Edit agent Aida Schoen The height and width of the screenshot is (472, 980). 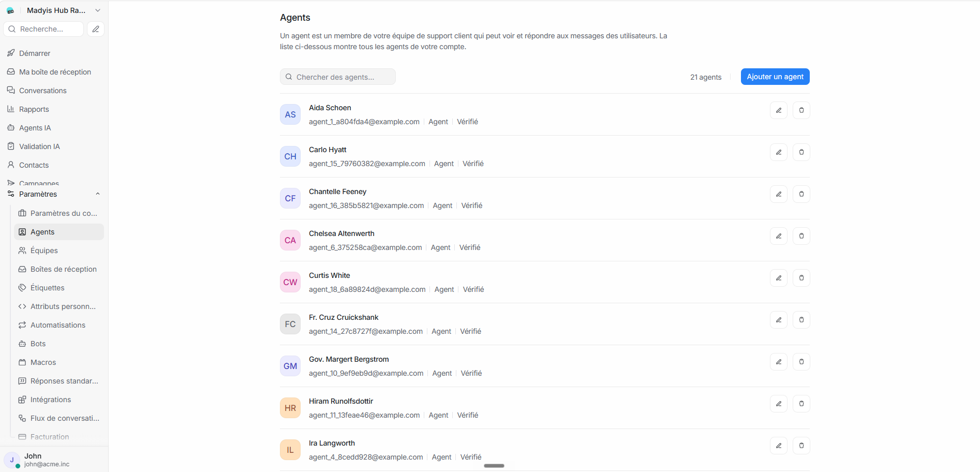[x=779, y=110]
